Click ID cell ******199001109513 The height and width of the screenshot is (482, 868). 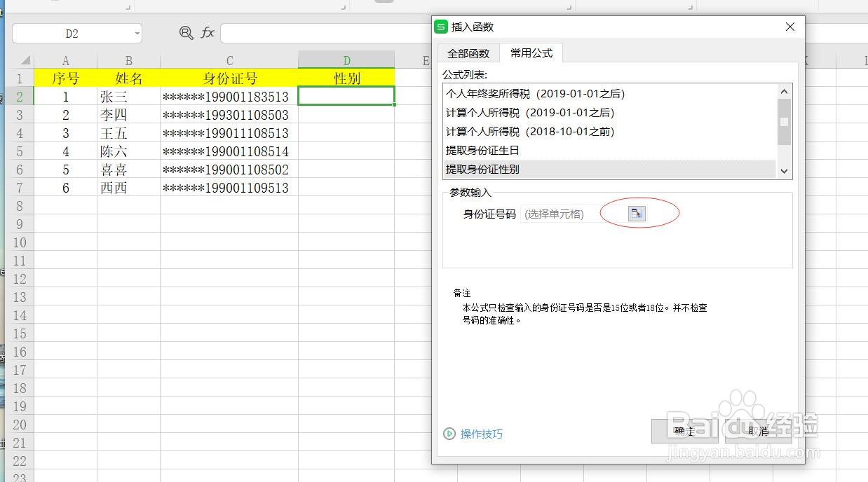point(229,188)
